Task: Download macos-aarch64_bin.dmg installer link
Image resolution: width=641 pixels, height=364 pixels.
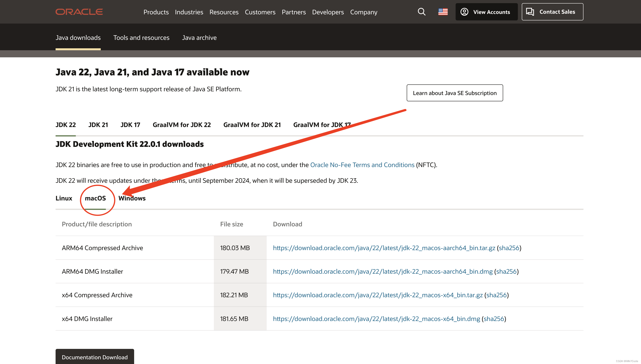Action: click(383, 272)
